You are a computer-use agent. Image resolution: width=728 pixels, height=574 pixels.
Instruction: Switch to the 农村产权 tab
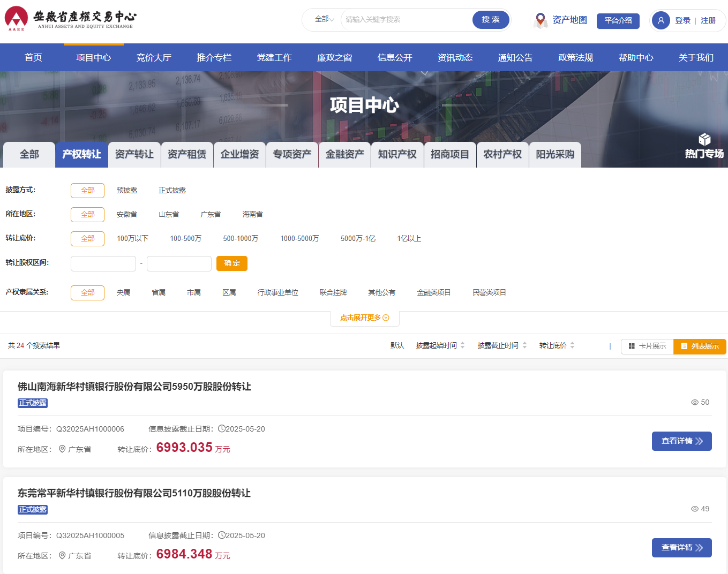pyautogui.click(x=502, y=155)
